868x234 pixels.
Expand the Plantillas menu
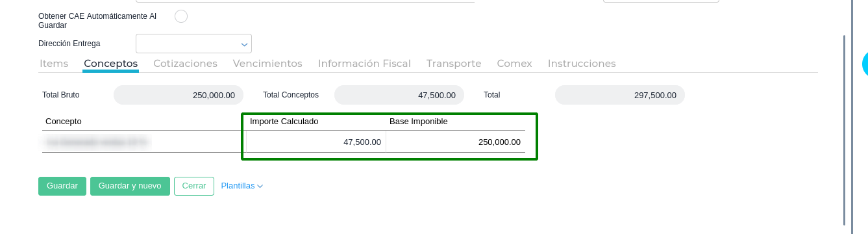pos(242,186)
